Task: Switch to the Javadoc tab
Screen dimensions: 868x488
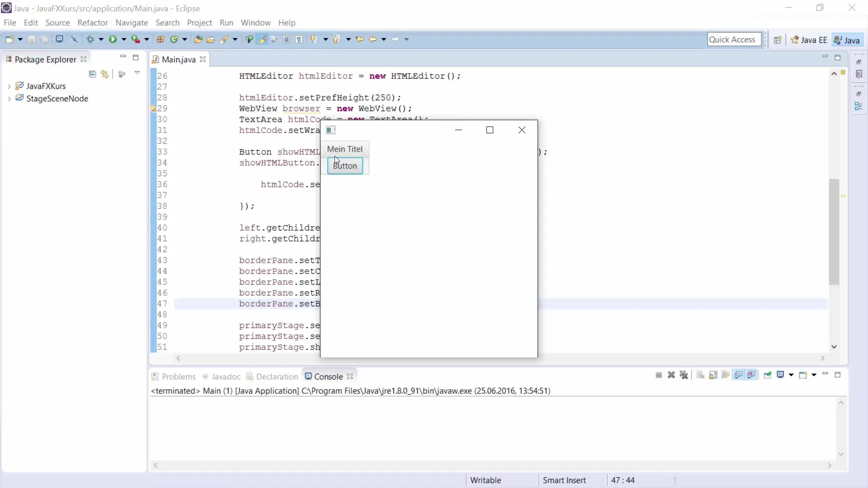Action: pyautogui.click(x=222, y=376)
